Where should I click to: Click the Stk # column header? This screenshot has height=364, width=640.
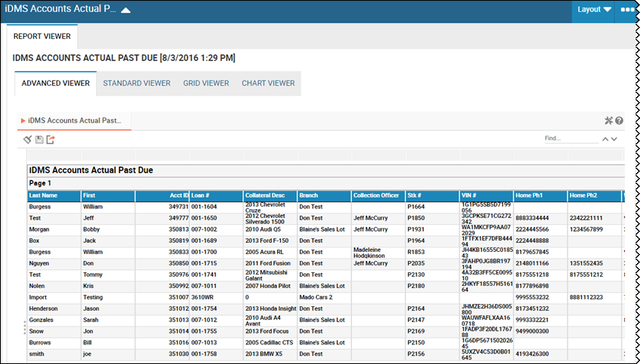tap(433, 196)
